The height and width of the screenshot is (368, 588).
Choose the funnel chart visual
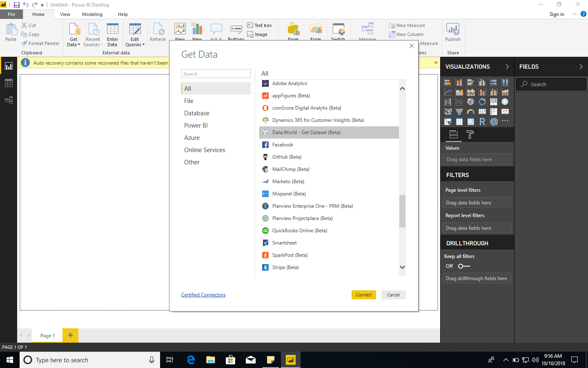point(459,111)
